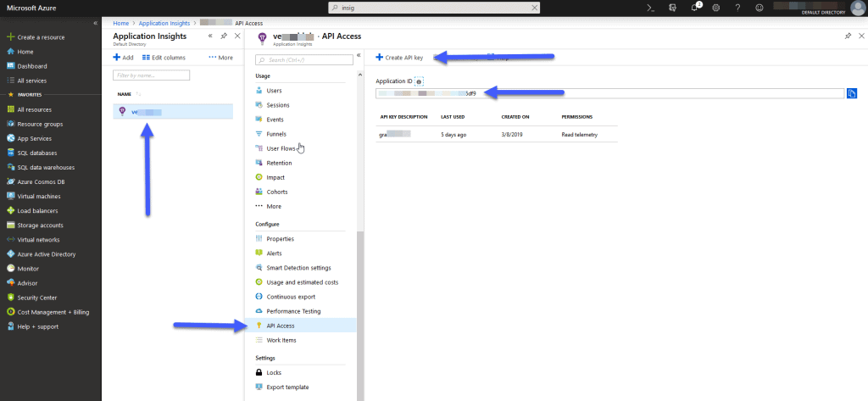Open notifications bell icon
Image resolution: width=868 pixels, height=401 pixels.
pyautogui.click(x=695, y=7)
